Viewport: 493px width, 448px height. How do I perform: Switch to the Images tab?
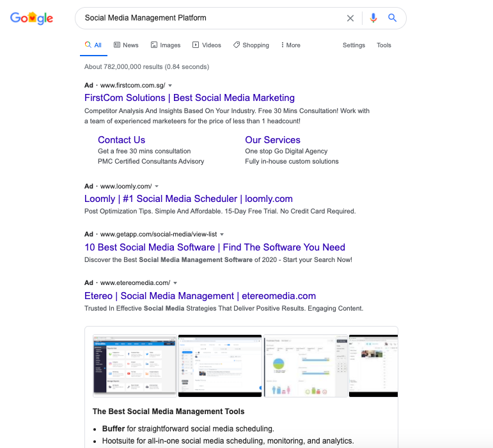166,45
